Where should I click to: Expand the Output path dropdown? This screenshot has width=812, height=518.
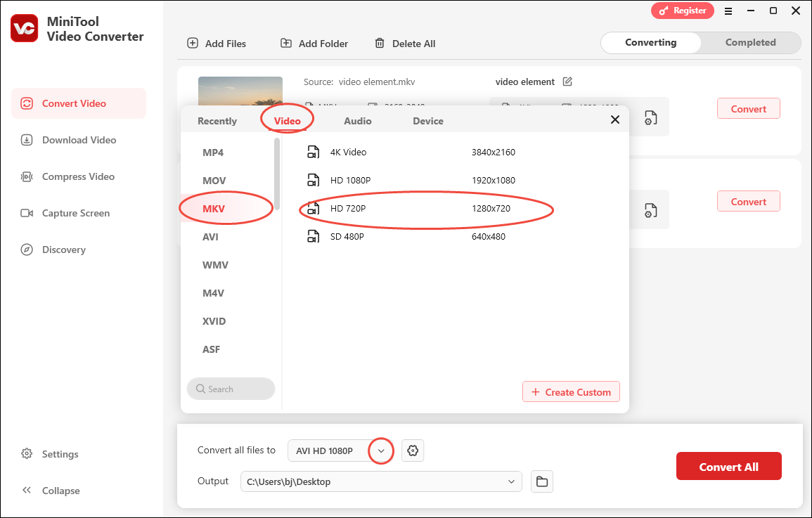pyautogui.click(x=512, y=481)
